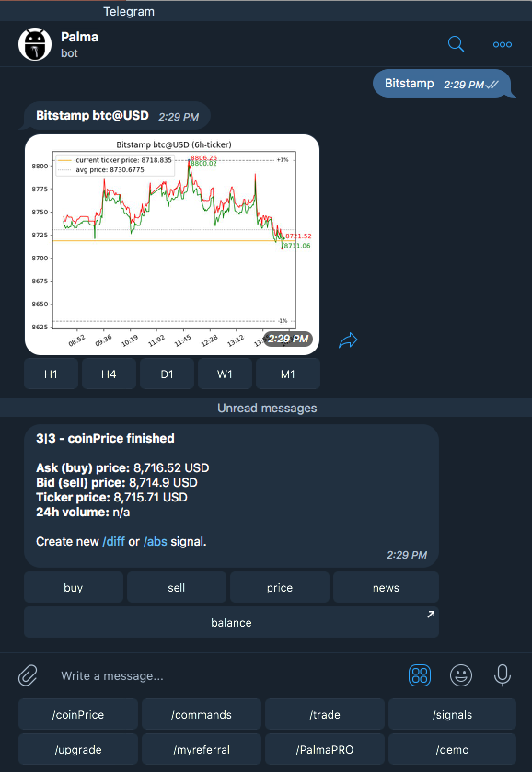Click the news inline button

(x=386, y=587)
